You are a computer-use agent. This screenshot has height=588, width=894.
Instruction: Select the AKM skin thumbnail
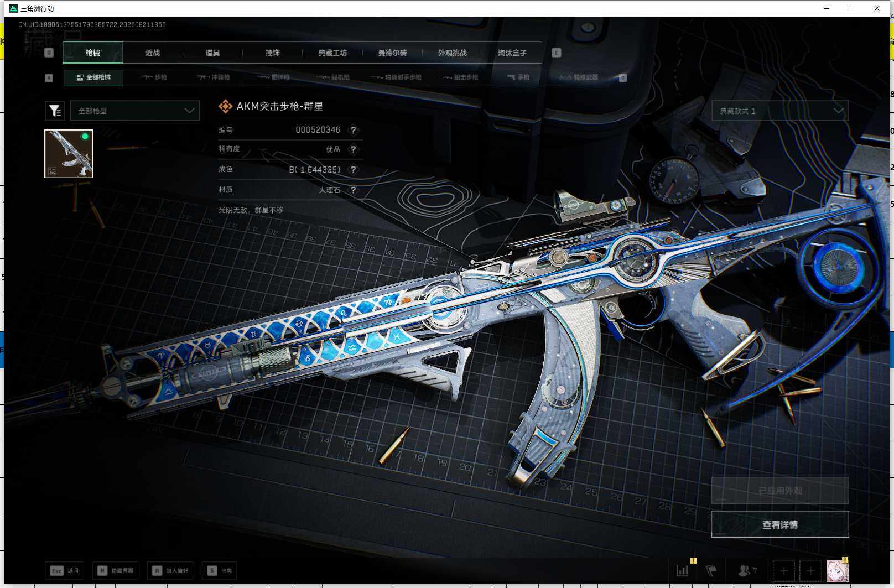(69, 154)
